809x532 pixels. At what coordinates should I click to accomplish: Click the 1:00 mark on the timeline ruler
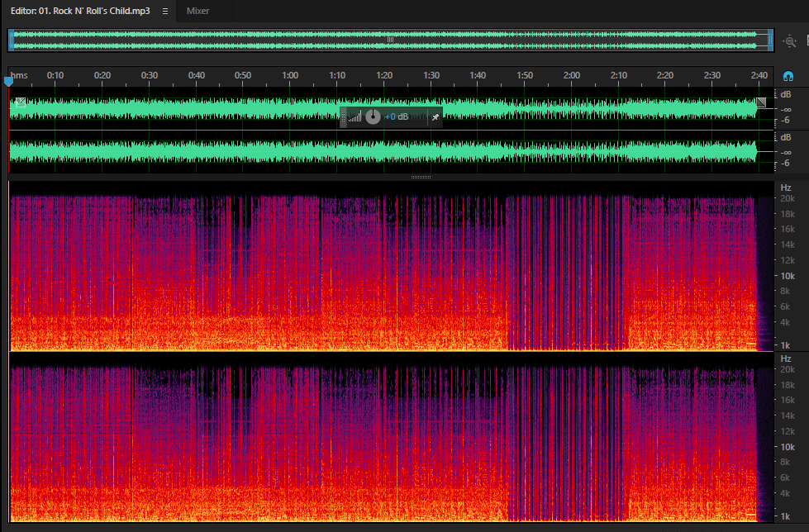pyautogui.click(x=290, y=75)
